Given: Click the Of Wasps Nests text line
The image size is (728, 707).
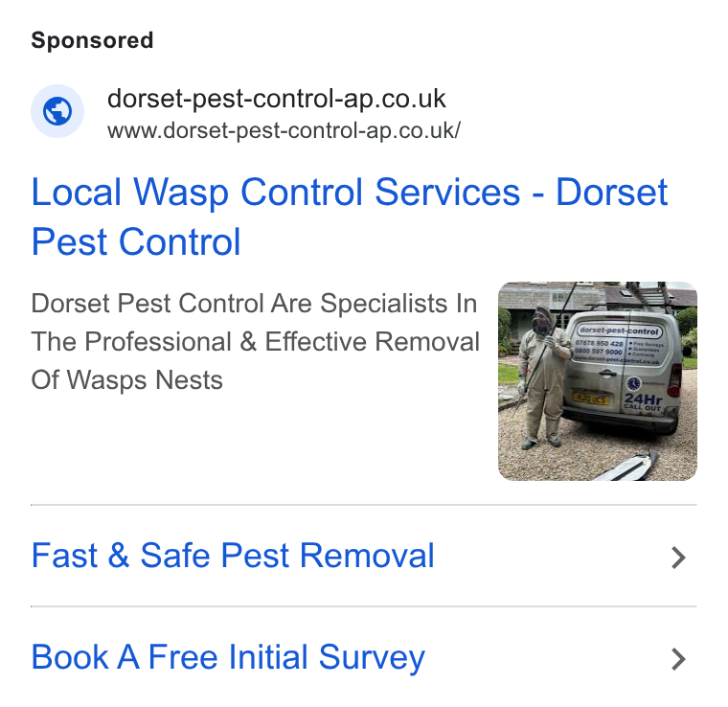Looking at the screenshot, I should 126,379.
